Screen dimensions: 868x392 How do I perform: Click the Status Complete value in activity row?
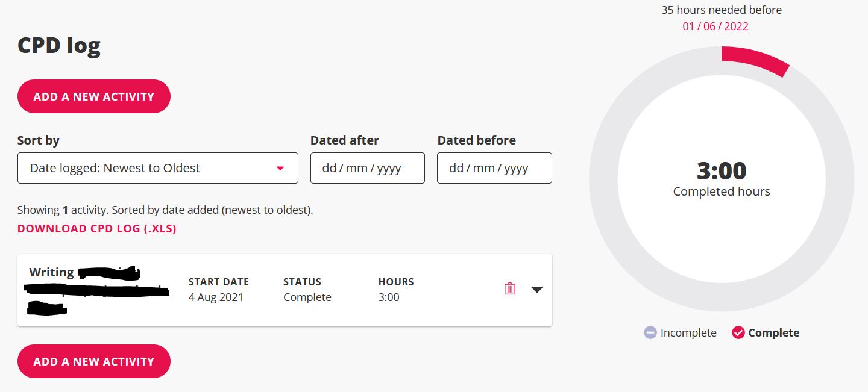pos(307,297)
